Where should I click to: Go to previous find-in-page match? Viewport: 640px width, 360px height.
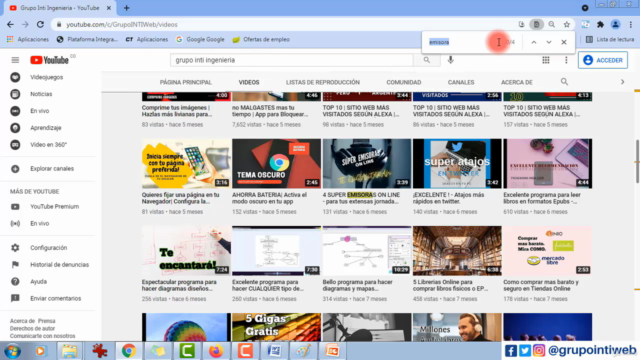533,42
